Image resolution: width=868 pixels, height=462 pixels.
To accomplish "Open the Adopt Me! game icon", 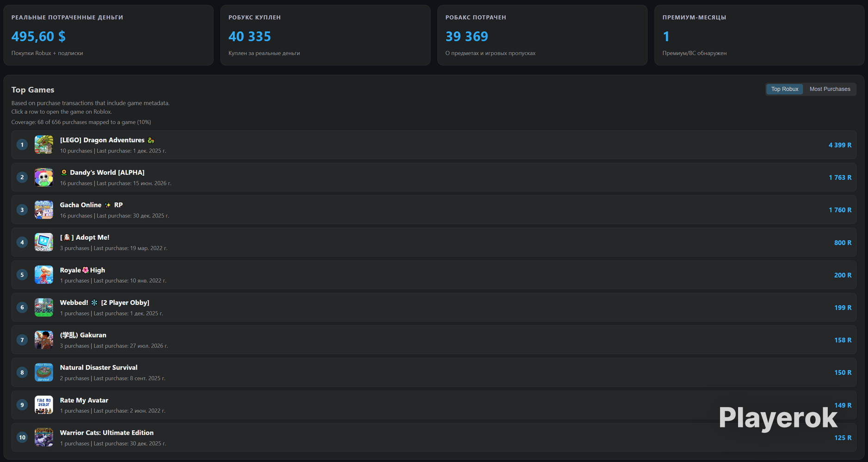I will click(x=44, y=242).
